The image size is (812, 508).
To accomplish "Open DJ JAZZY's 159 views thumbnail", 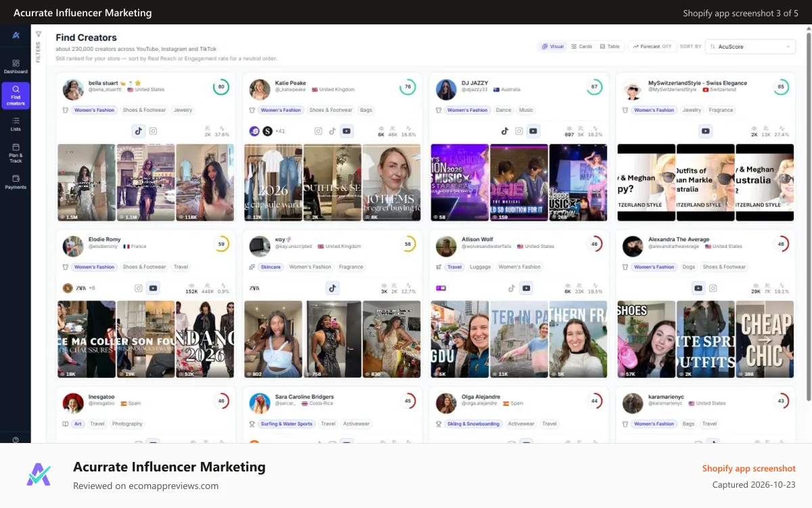I will click(519, 182).
